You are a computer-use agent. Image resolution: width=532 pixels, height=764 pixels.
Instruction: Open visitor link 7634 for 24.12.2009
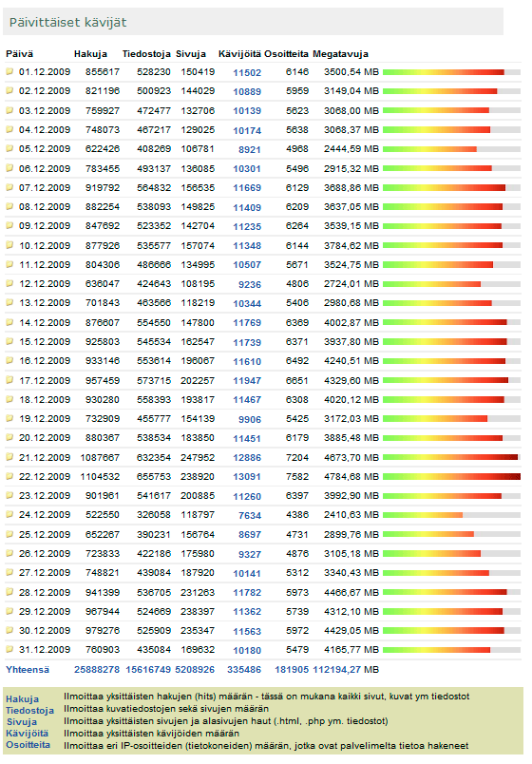[250, 515]
